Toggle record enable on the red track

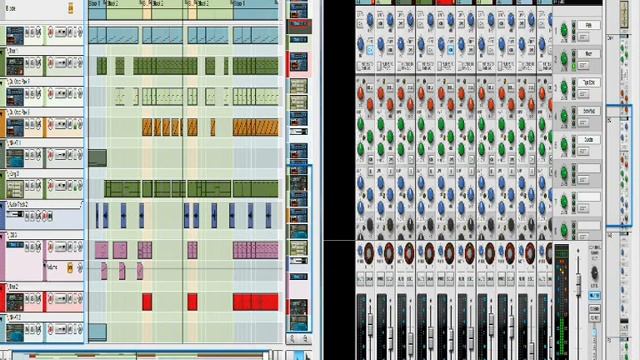(x=51, y=298)
